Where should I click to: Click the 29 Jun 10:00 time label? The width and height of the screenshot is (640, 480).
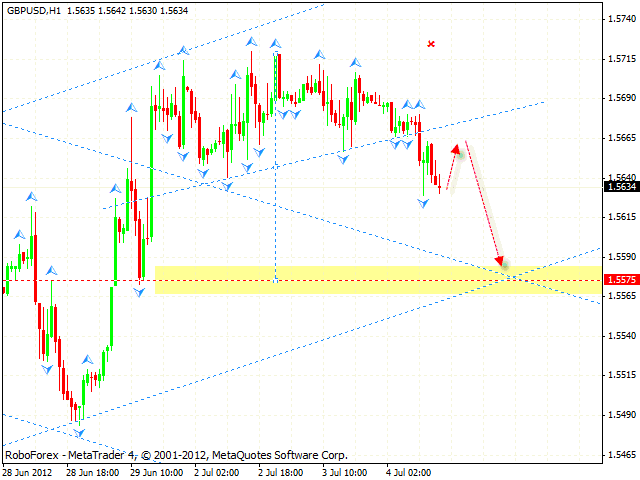pos(157,473)
